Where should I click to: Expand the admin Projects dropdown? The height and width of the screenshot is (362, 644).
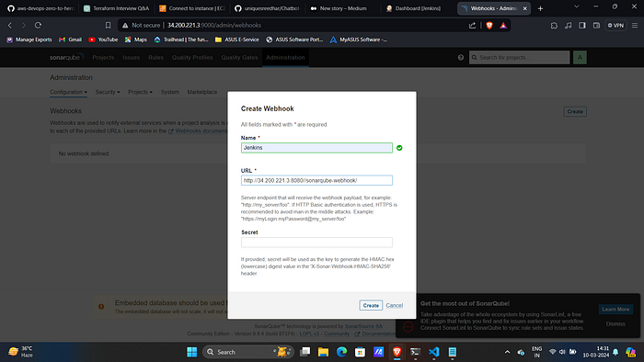[140, 92]
